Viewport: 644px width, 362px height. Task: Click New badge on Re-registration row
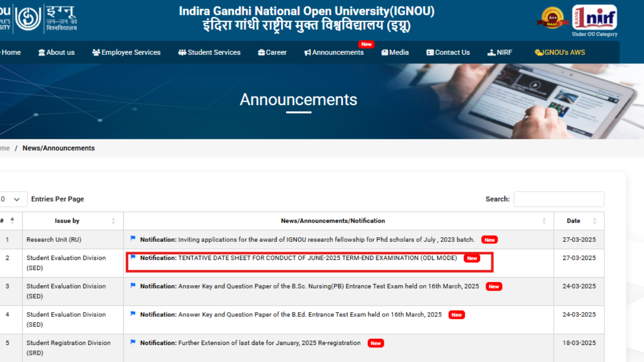click(x=375, y=343)
